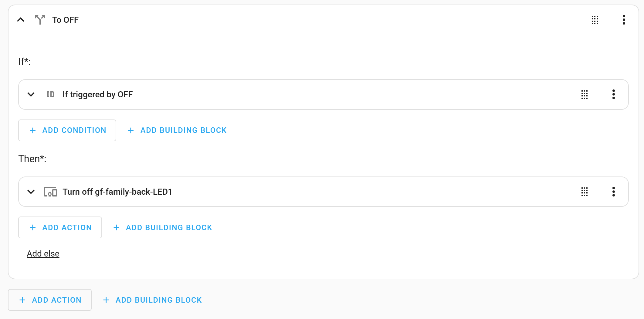Open the To OFF block overflow menu
The width and height of the screenshot is (644, 319).
click(624, 20)
